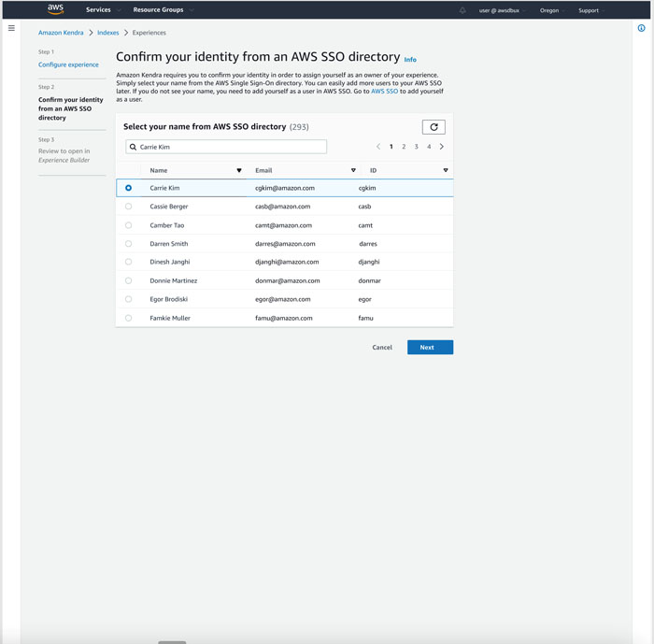Select Carrie Kim radio button
The image size is (654, 644).
point(129,188)
